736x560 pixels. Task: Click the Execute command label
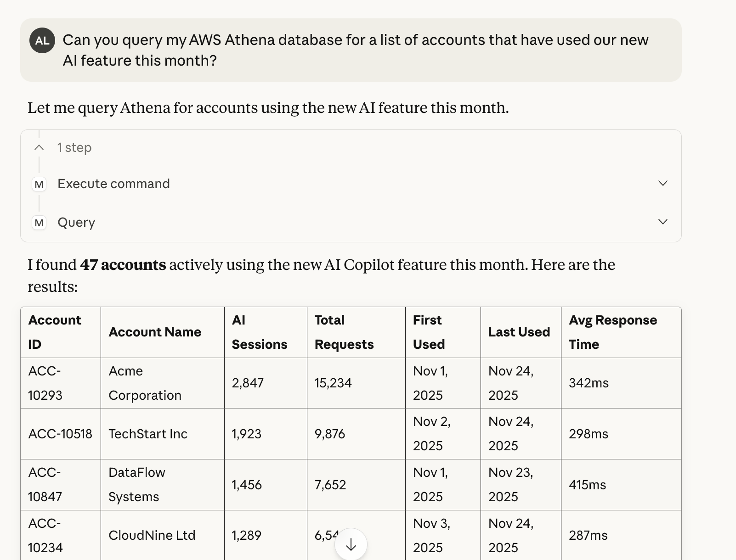pyautogui.click(x=113, y=184)
